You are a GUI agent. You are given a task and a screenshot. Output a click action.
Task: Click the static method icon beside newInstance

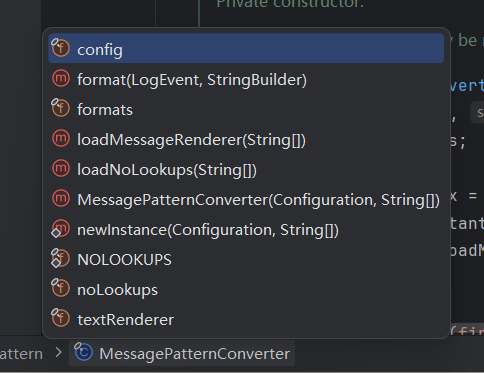click(60, 229)
